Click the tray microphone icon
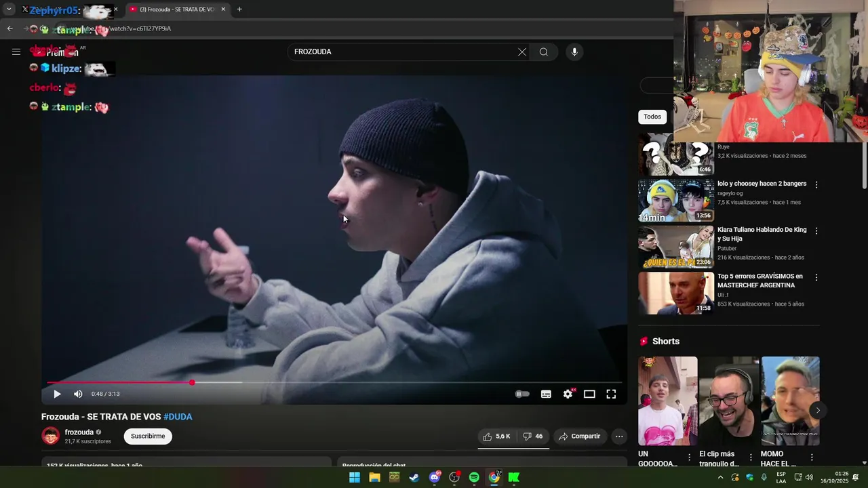This screenshot has width=868, height=488. tap(764, 477)
